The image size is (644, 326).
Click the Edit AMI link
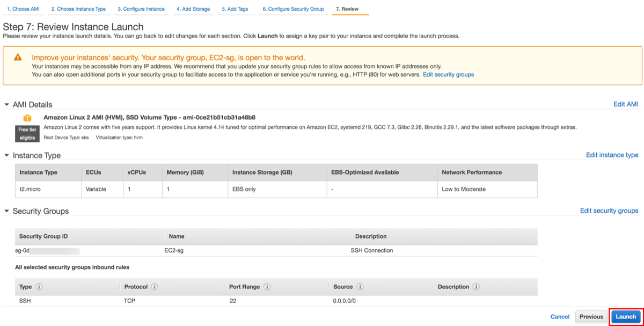tap(626, 104)
